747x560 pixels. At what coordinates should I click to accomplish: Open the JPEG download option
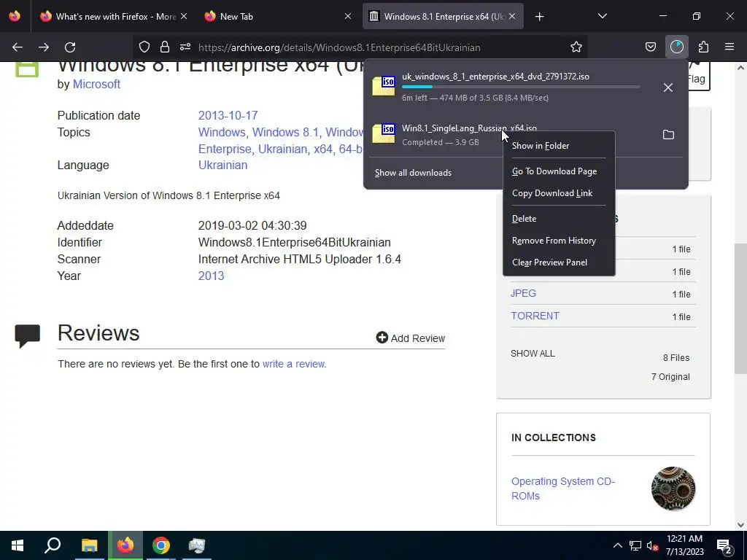[x=523, y=293]
